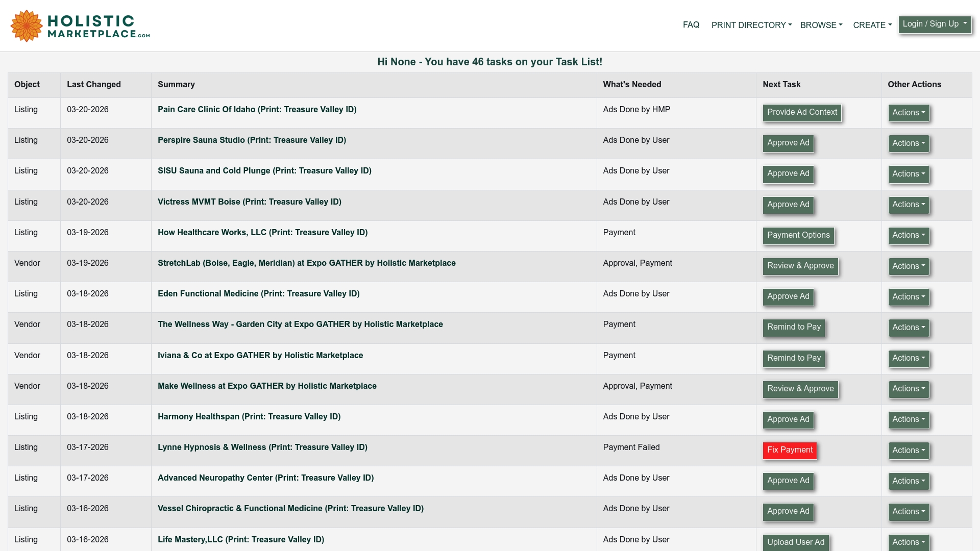Open the FAQ page
This screenshot has height=551, width=980.
tap(691, 25)
